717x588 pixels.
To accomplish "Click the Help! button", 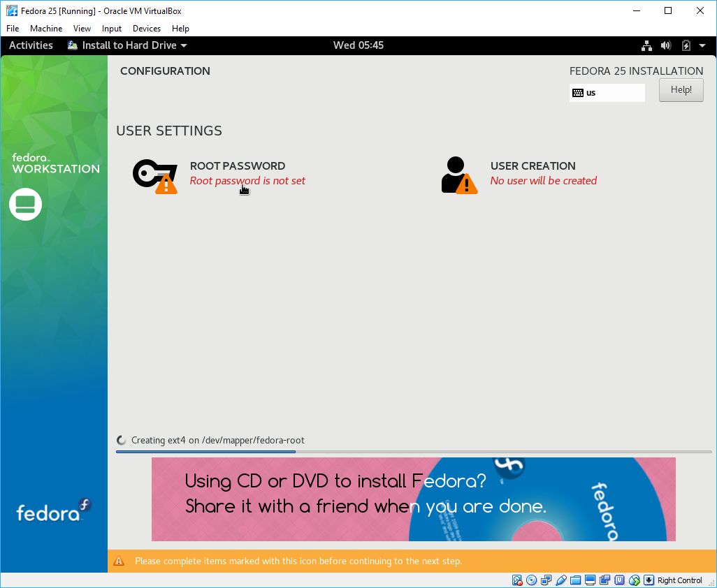I will [x=681, y=90].
